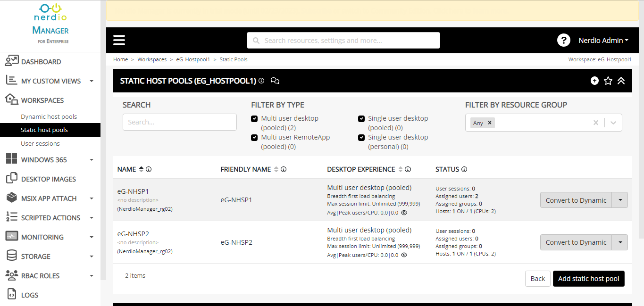The height and width of the screenshot is (306, 644).
Task: Click the My Custom Views icon
Action: pyautogui.click(x=12, y=81)
